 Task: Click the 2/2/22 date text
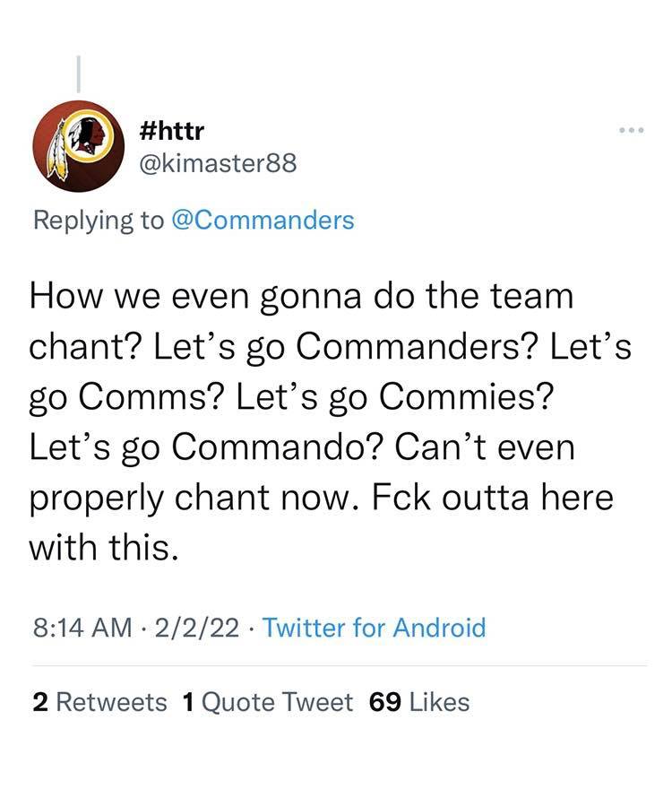point(196,628)
